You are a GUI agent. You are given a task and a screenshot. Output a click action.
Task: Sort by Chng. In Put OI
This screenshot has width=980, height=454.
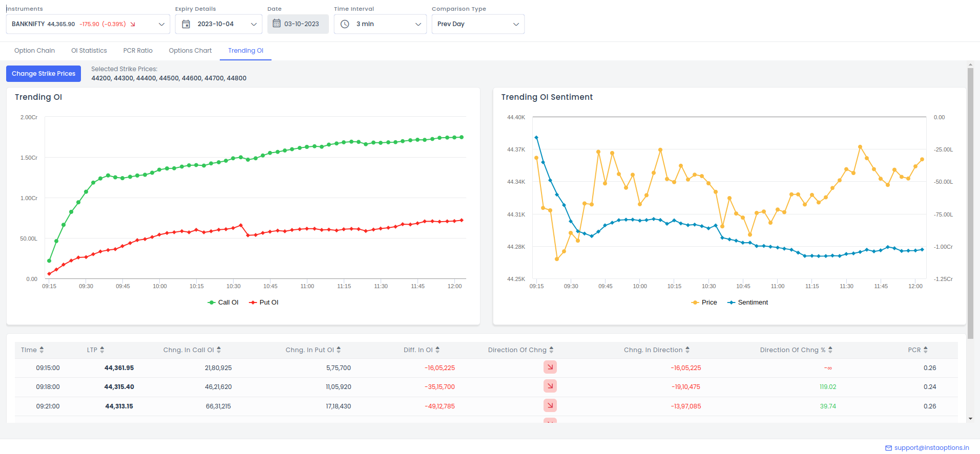coord(339,350)
